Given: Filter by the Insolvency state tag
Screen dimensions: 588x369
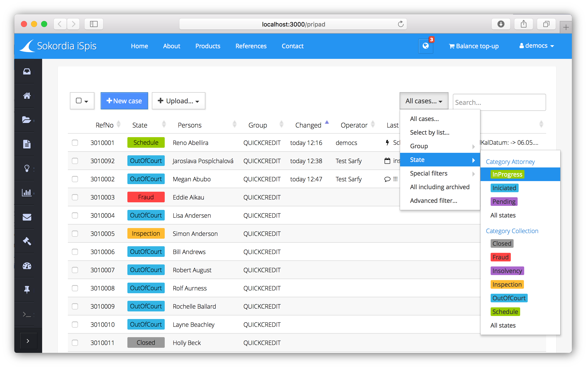Looking at the screenshot, I should click(x=507, y=271).
